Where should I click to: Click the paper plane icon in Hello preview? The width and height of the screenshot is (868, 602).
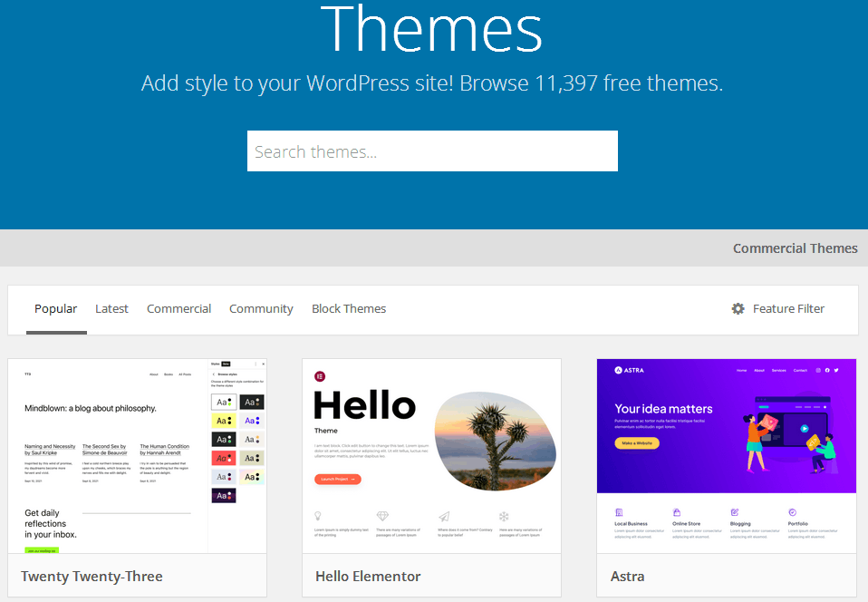coord(444,516)
